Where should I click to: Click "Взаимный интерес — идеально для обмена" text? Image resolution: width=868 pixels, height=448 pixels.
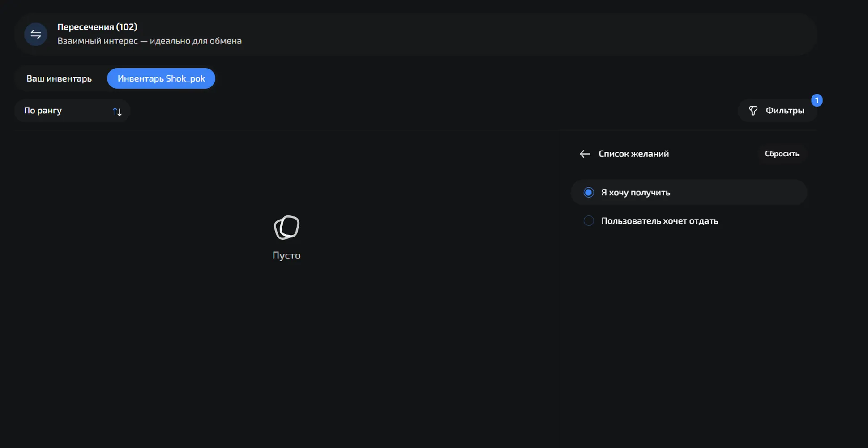(150, 41)
